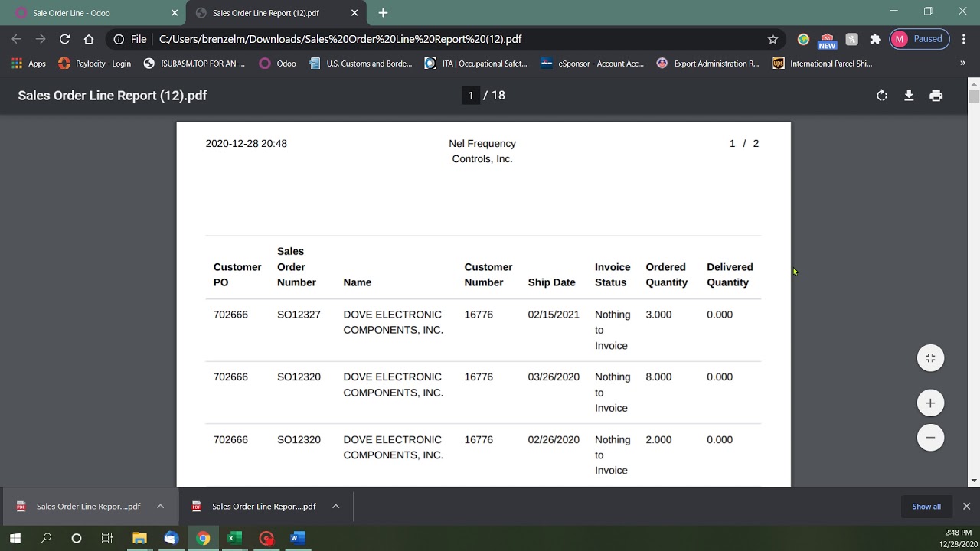This screenshot has height=551, width=980.
Task: Click the NEW extension icon
Action: click(827, 40)
